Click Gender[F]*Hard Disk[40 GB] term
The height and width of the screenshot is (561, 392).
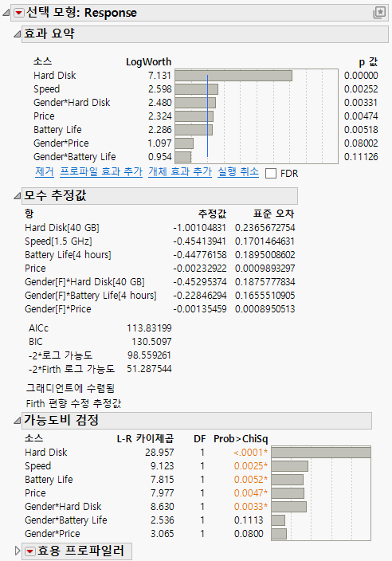pos(84,282)
